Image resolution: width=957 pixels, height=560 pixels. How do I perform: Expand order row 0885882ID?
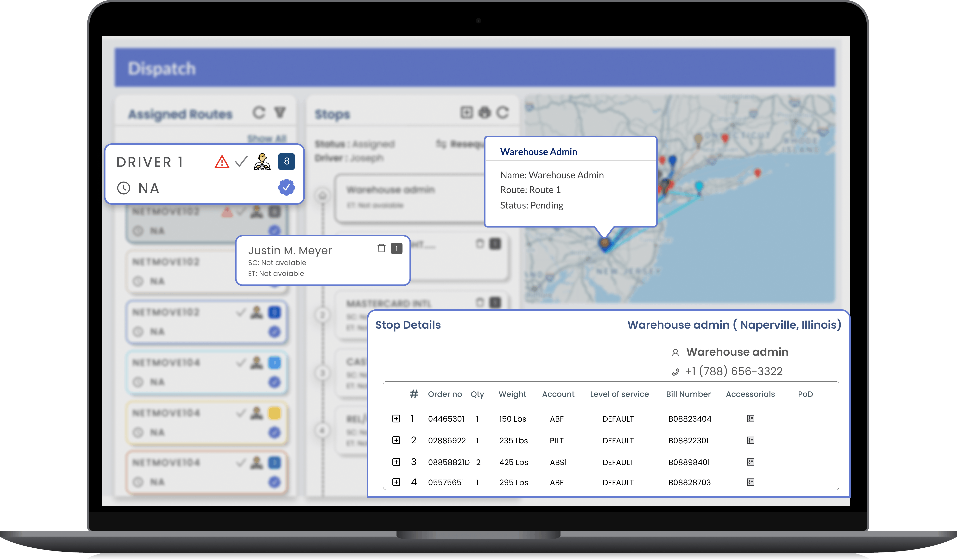pos(396,462)
